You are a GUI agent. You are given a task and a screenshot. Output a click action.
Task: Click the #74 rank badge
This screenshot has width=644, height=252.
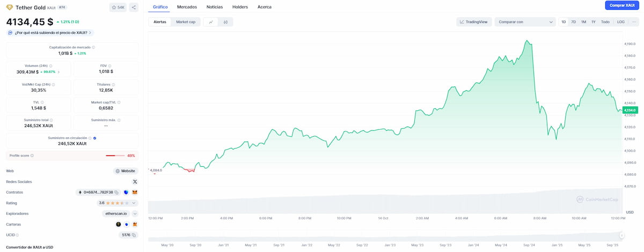(x=62, y=8)
